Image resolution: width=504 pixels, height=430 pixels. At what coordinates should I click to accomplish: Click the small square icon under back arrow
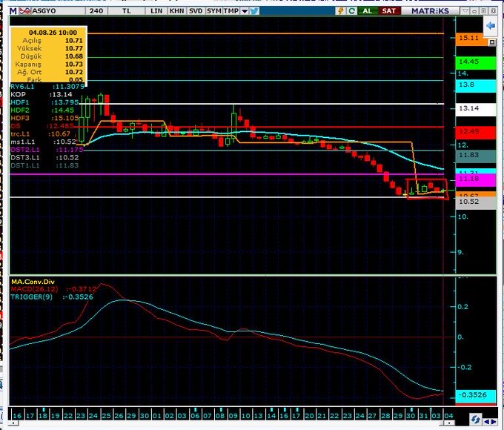click(492, 42)
